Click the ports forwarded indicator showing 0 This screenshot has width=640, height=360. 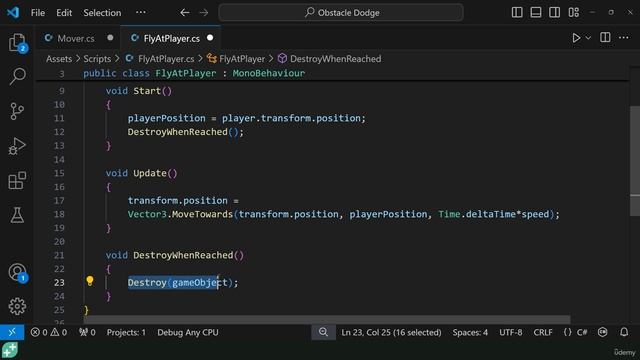(87, 332)
